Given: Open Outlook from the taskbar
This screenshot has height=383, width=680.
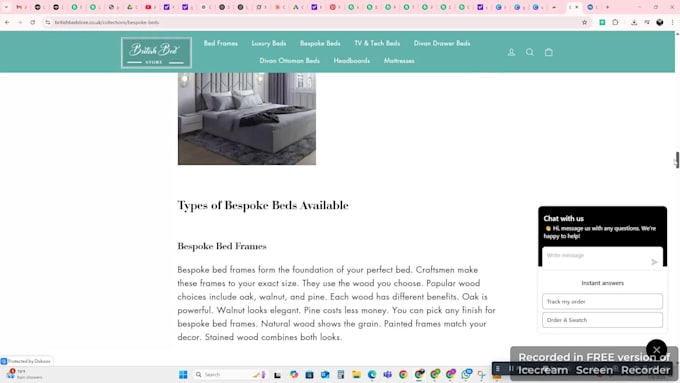Looking at the screenshot, I should tap(325, 375).
